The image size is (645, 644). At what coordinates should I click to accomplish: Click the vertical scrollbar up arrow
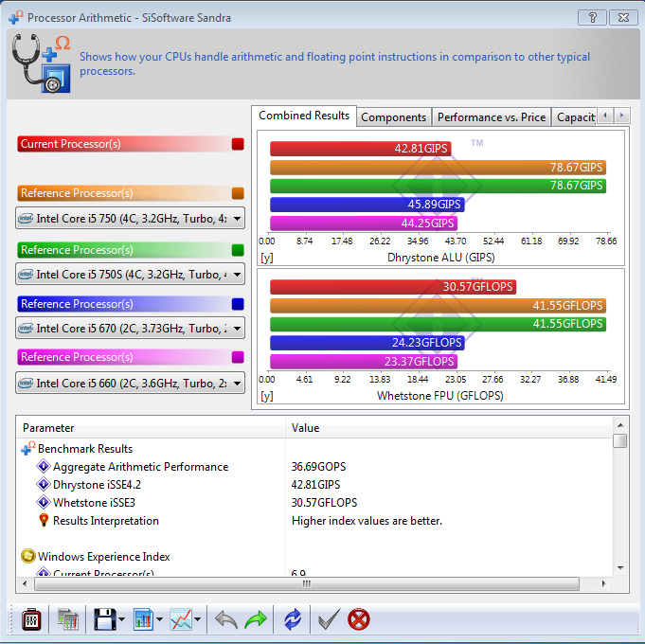click(620, 425)
